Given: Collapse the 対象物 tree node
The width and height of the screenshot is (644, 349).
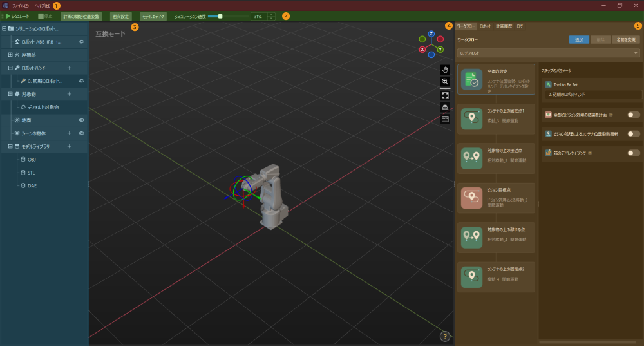Looking at the screenshot, I should [x=10, y=94].
